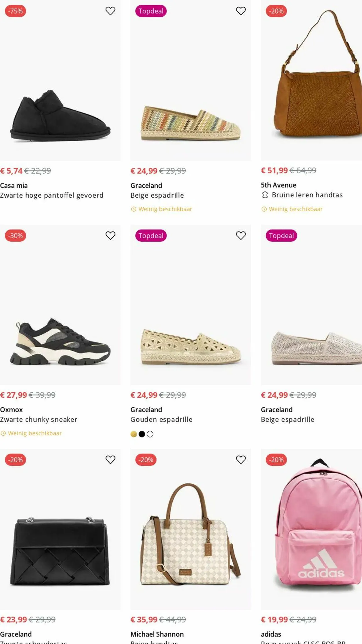
Task: Save golden Graceland espadrille to favorites
Action: click(x=241, y=235)
